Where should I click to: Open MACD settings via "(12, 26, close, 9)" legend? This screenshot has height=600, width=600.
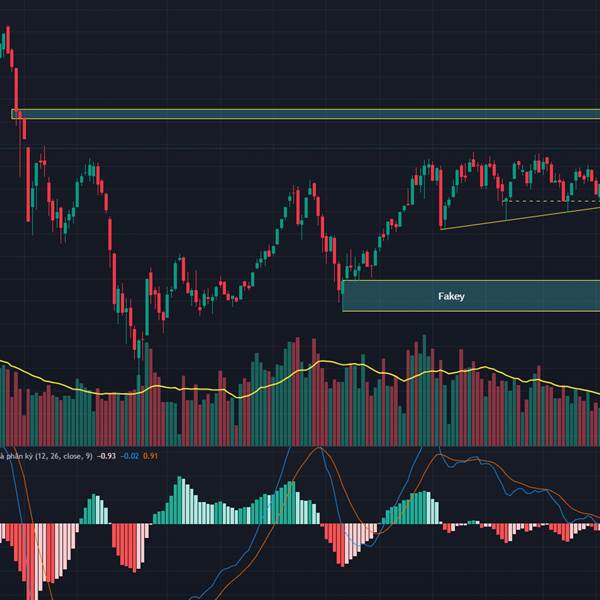point(64,456)
